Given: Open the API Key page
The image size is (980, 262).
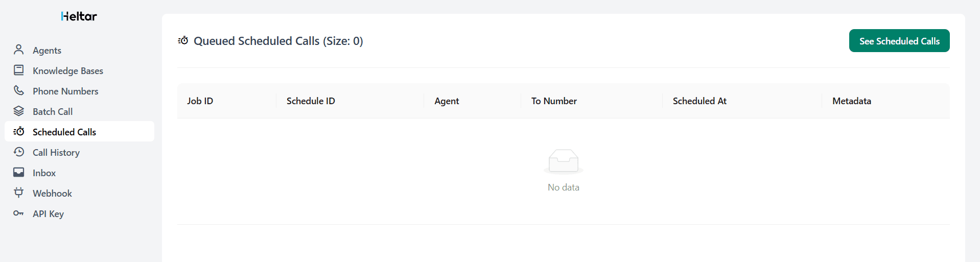Looking at the screenshot, I should pyautogui.click(x=48, y=214).
